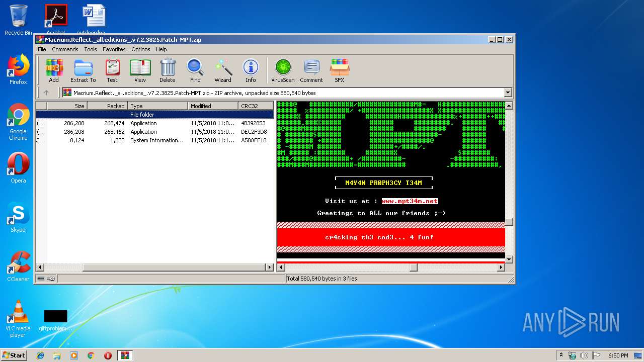Click file list horizontal scroll left arrow
This screenshot has height=362, width=644.
click(40, 267)
